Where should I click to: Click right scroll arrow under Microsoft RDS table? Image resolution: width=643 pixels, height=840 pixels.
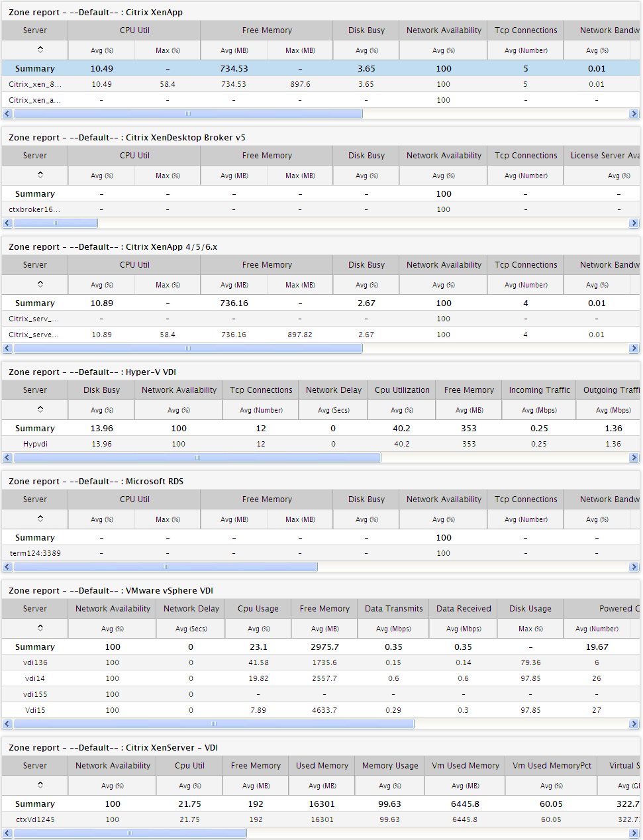point(634,567)
